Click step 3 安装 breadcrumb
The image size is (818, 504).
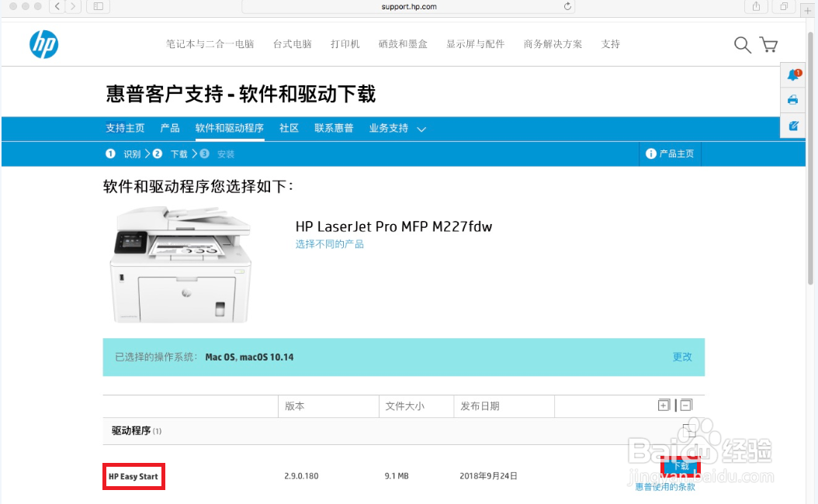(217, 154)
